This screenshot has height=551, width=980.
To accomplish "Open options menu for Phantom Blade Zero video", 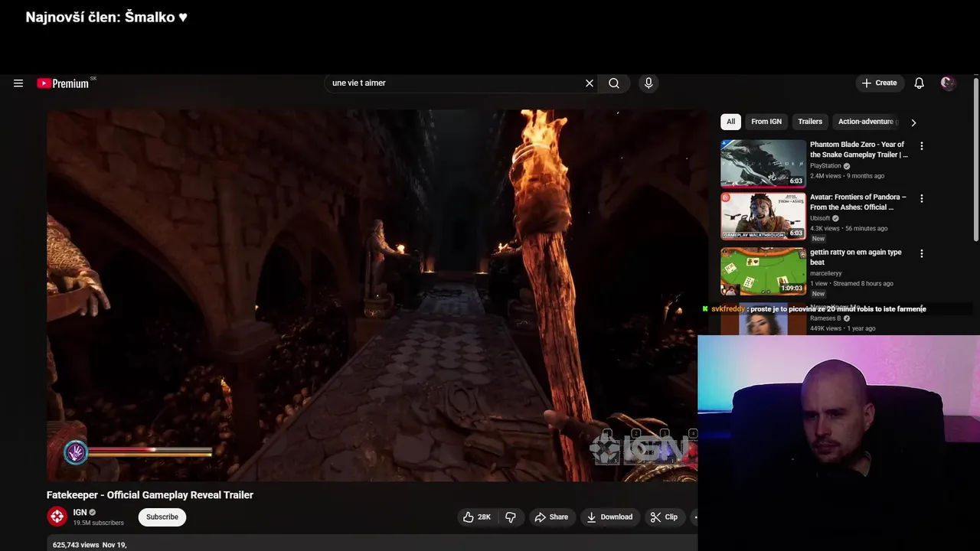I will coord(922,146).
